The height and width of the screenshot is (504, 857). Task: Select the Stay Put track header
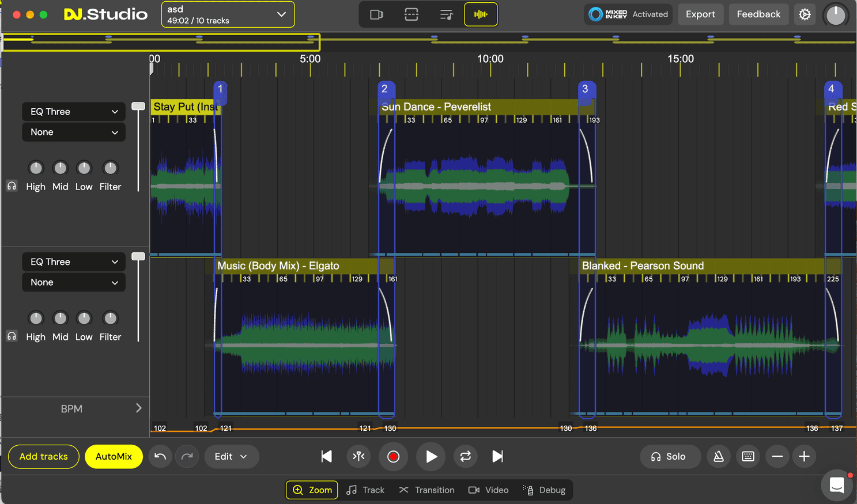pos(184,107)
